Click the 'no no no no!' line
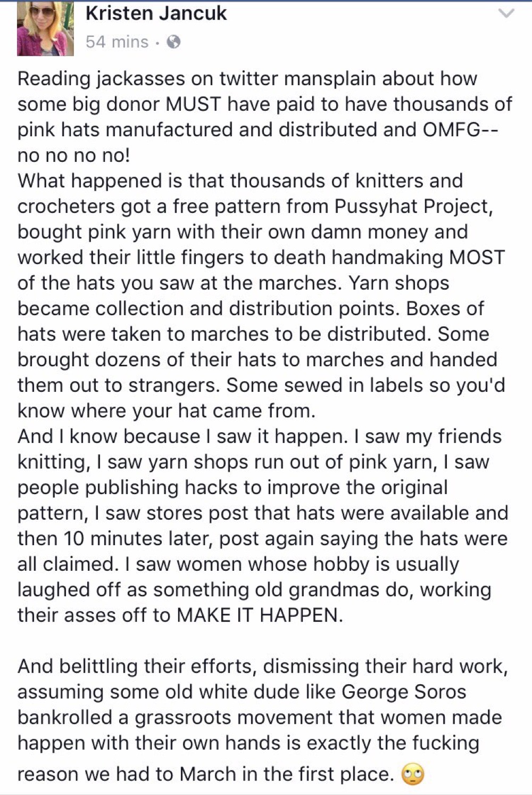This screenshot has height=795, width=532. click(73, 155)
